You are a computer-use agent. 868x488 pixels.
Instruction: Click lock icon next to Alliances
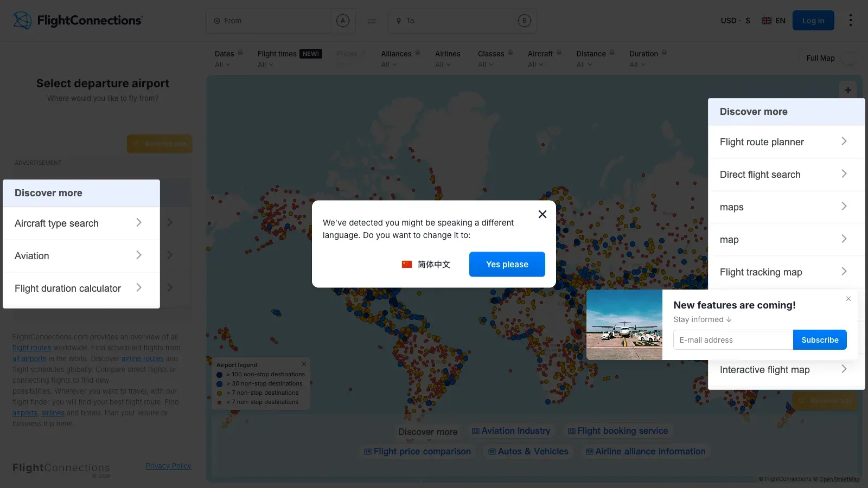tap(418, 53)
